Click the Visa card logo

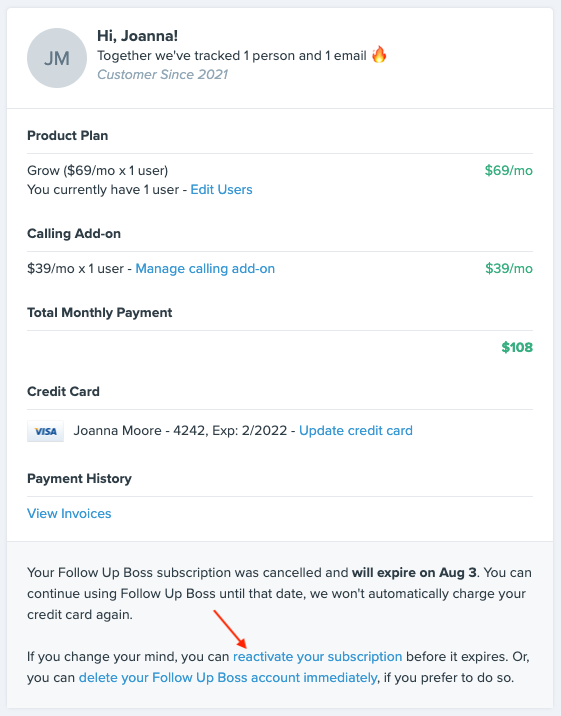[46, 431]
